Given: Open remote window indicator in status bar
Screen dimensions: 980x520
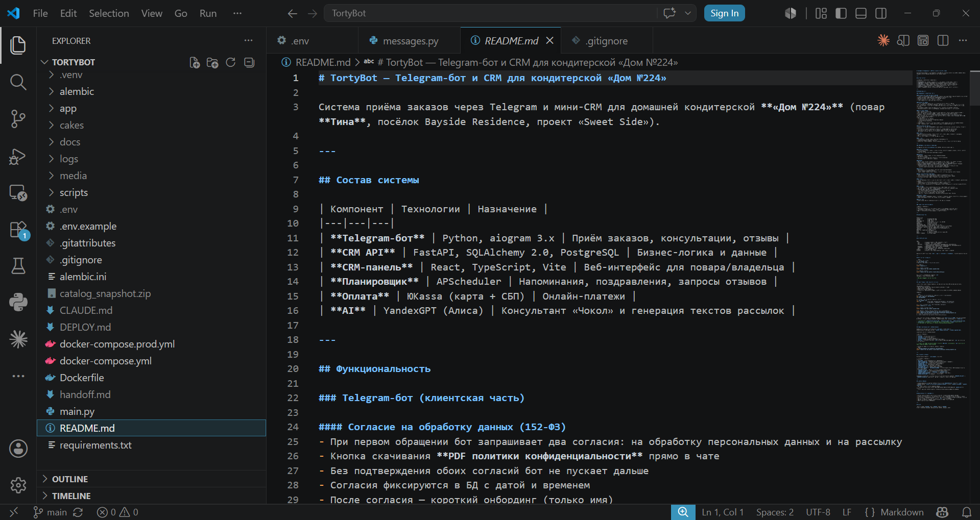Looking at the screenshot, I should tap(14, 512).
